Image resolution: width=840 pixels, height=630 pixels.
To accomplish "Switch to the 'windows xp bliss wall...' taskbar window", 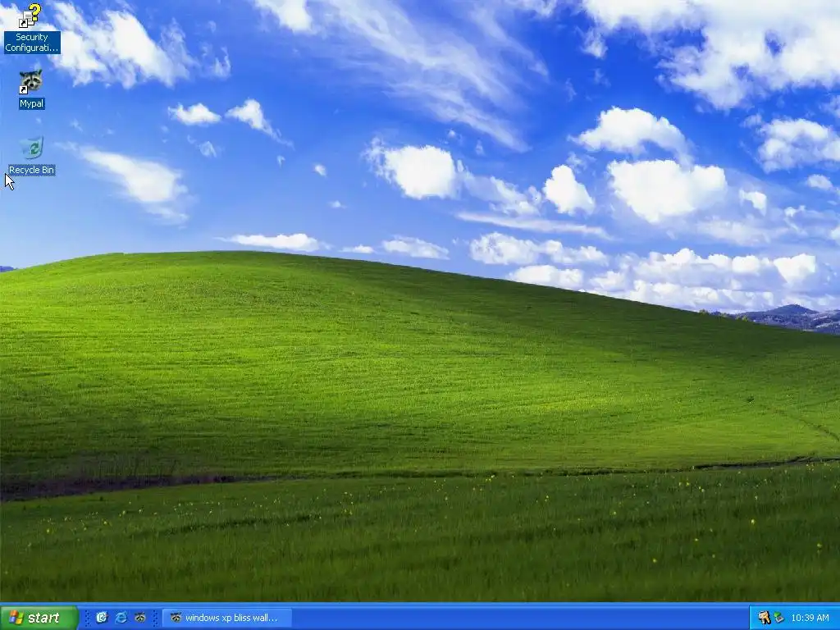I will pos(227,618).
